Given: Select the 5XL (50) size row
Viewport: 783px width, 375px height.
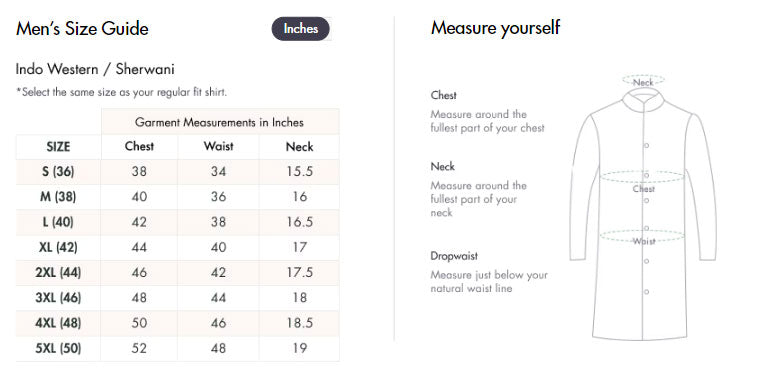Looking at the screenshot, I should [177, 349].
